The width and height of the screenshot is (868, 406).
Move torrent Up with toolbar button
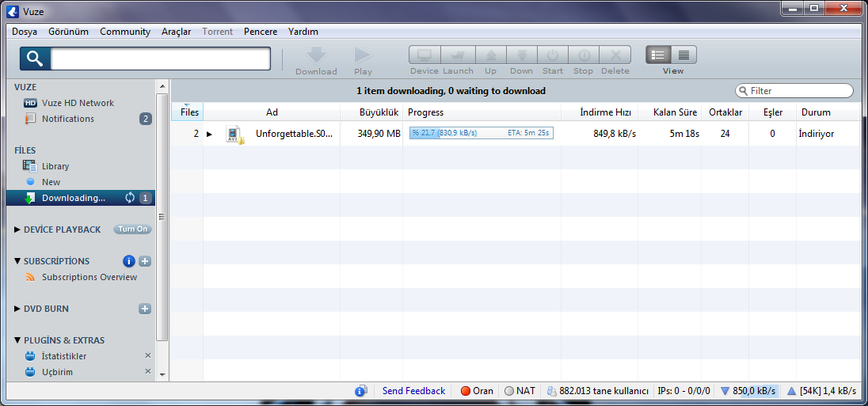pyautogui.click(x=490, y=55)
